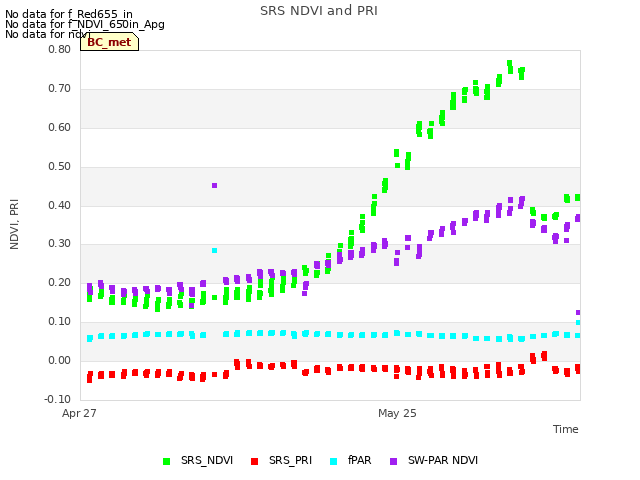640x480 pixels.
Task: Click the purple outlier point near 0.45
Action: click(x=214, y=186)
